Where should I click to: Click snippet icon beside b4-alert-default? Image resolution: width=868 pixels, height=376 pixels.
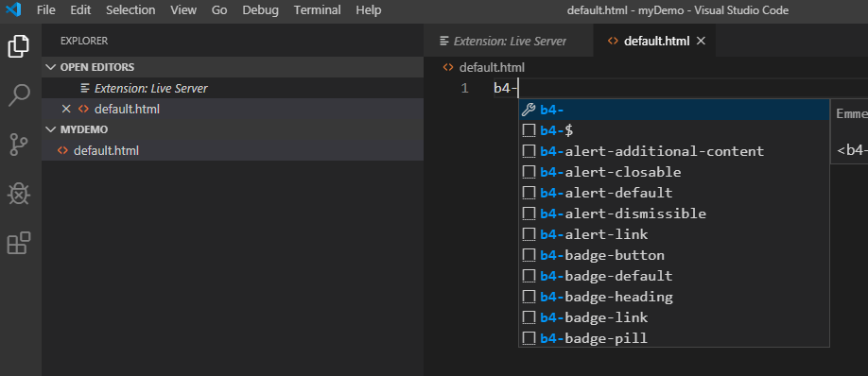[529, 193]
